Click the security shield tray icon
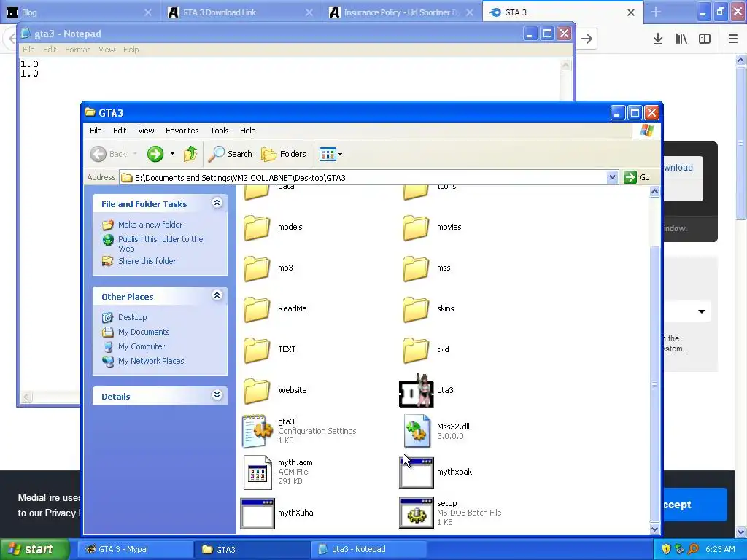Image resolution: width=747 pixels, height=560 pixels. [666, 549]
